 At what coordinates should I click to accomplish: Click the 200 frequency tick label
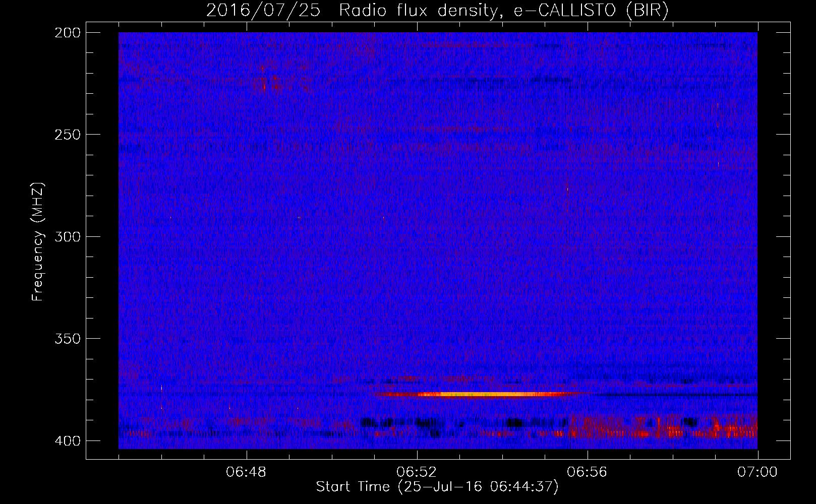(x=67, y=33)
